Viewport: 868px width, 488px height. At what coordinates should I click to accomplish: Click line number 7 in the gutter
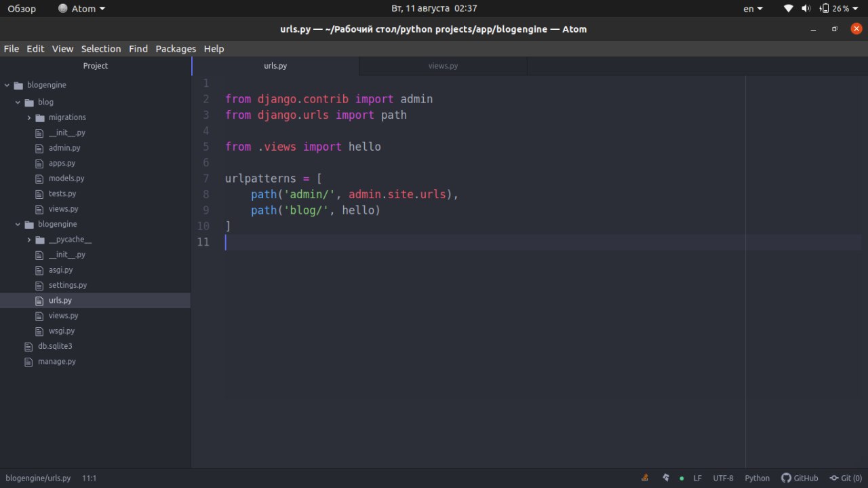pyautogui.click(x=206, y=179)
